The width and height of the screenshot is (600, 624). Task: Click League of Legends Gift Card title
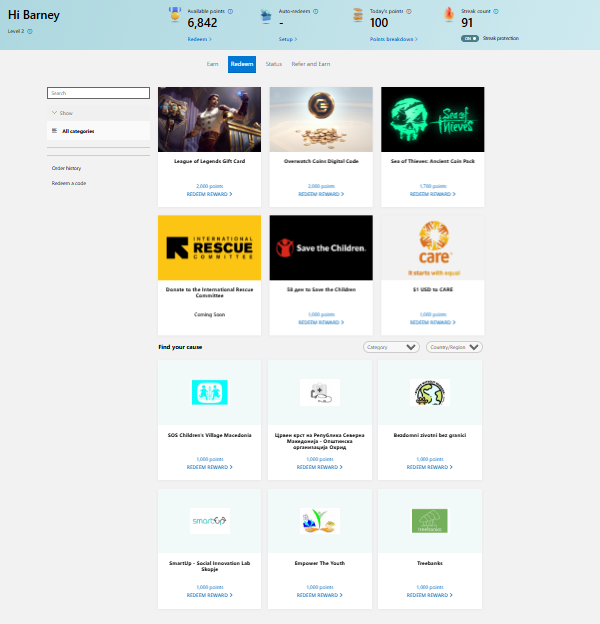click(x=210, y=161)
